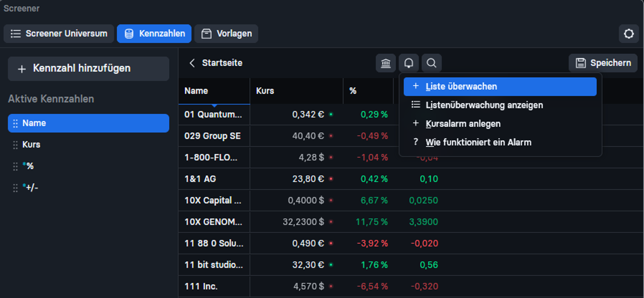Viewport: 644px width, 298px height.
Task: Select the Kurs active metric
Action: coord(88,145)
